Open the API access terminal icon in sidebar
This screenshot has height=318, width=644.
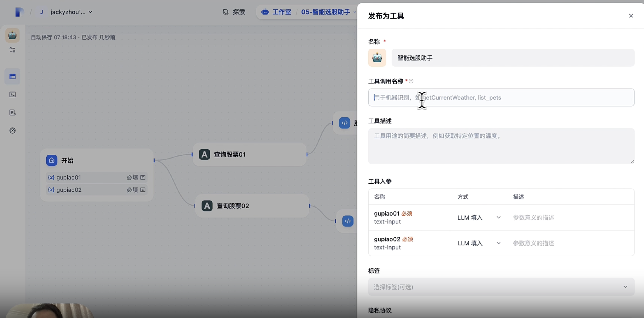click(x=12, y=94)
